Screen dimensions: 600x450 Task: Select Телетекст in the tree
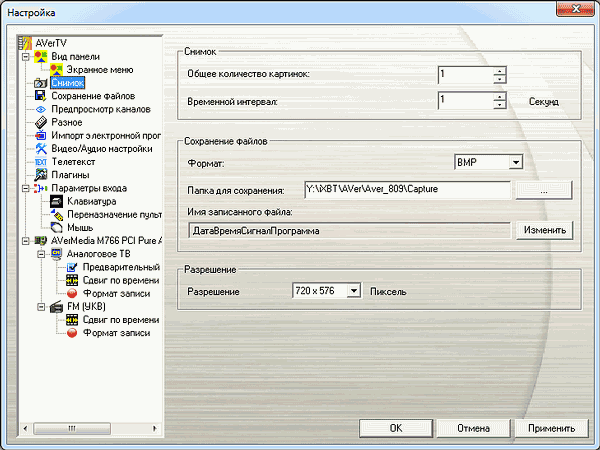click(73, 162)
